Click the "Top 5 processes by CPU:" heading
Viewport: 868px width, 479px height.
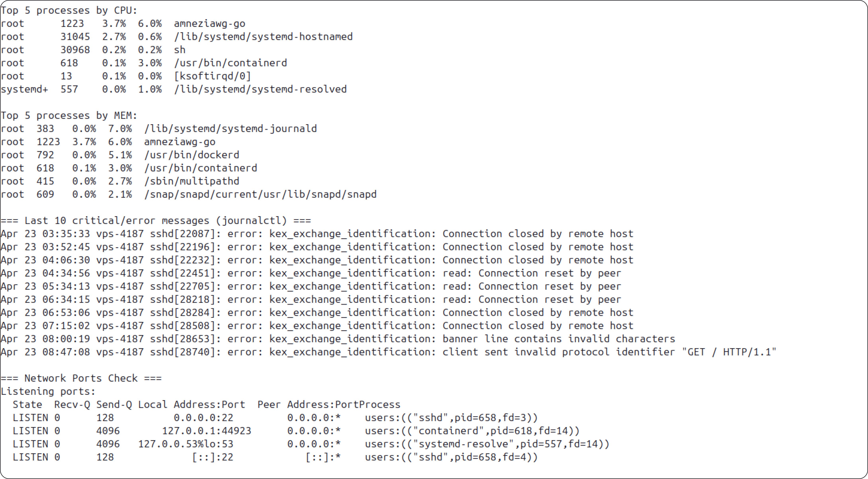(69, 10)
